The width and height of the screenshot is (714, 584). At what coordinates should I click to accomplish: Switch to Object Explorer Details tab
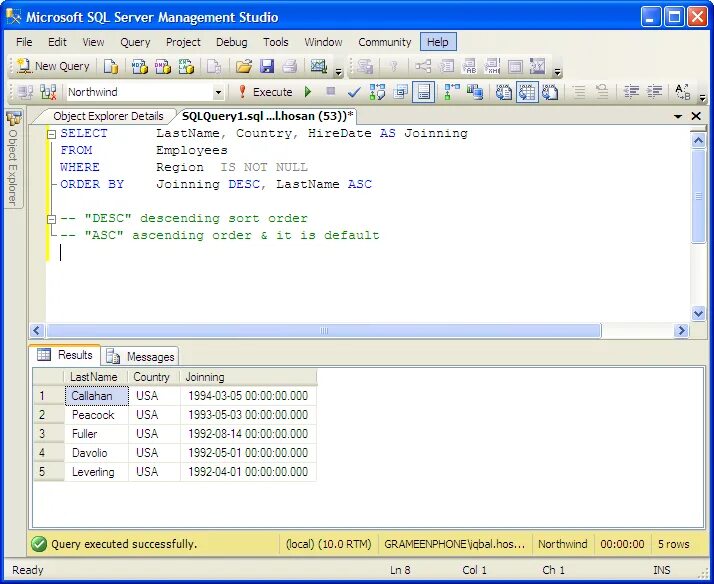click(x=108, y=117)
